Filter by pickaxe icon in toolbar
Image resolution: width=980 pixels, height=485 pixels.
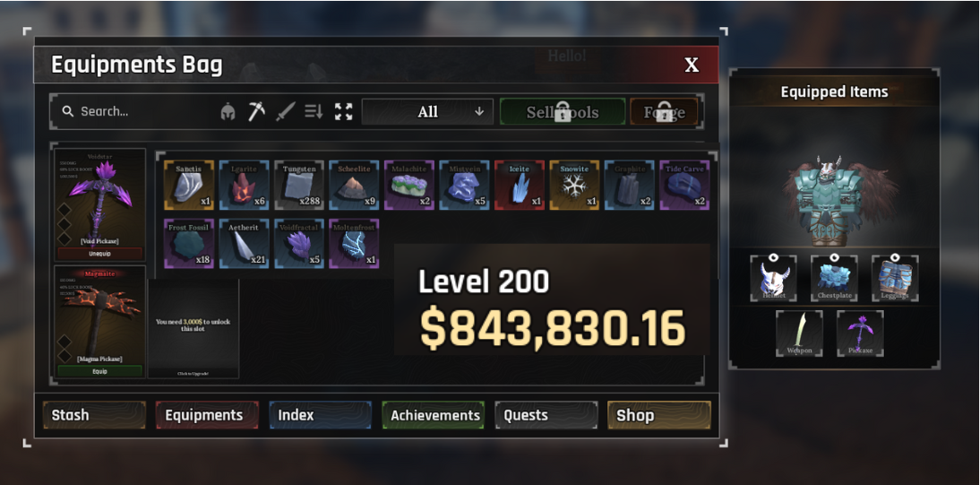click(x=256, y=112)
